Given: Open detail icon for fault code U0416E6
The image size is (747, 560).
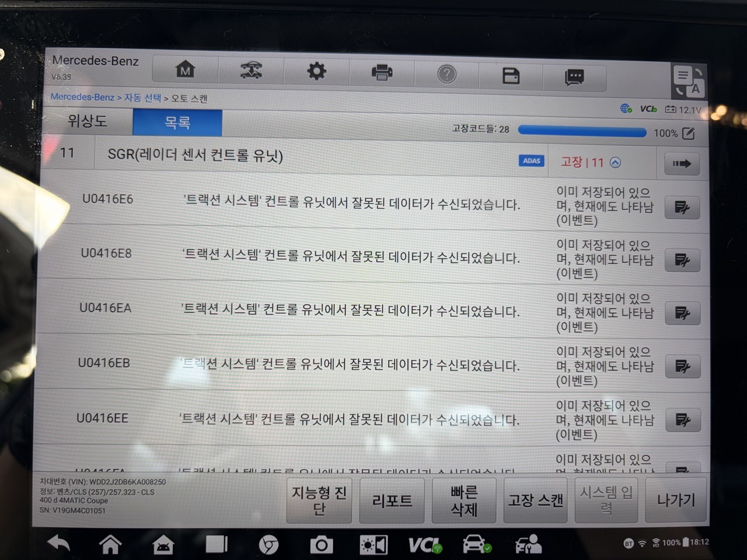Looking at the screenshot, I should (682, 207).
